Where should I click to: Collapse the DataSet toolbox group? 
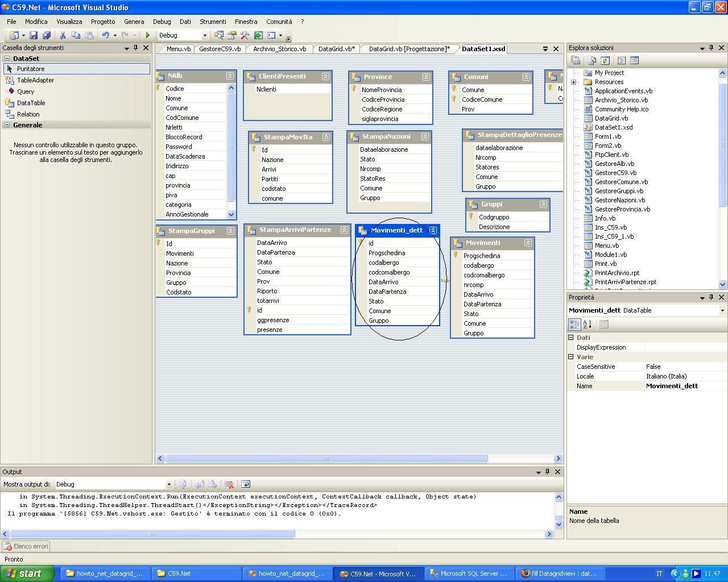pos(7,59)
